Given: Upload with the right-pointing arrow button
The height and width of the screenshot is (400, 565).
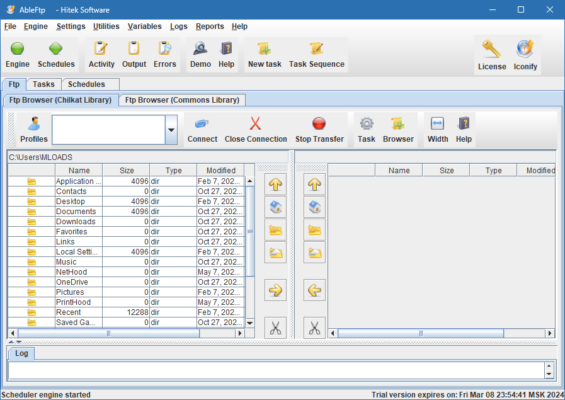Looking at the screenshot, I should (x=275, y=290).
